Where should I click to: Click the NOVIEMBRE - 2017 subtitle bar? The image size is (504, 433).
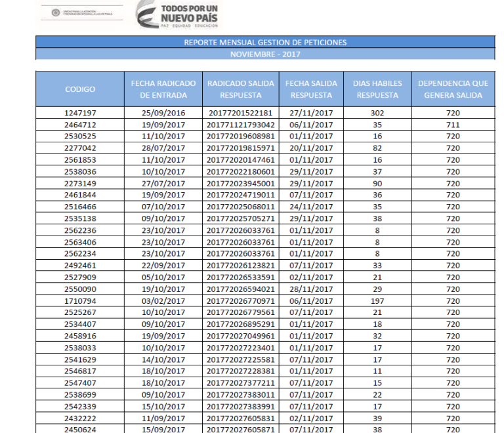265,54
